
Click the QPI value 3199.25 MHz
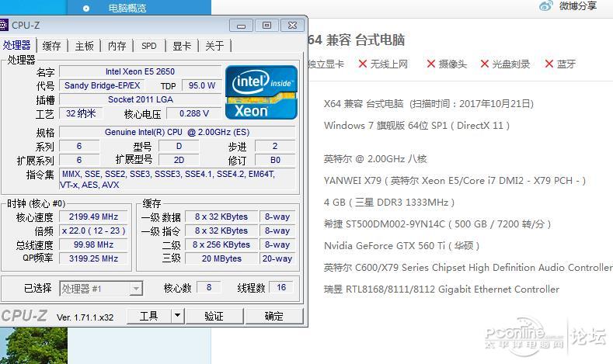(x=93, y=258)
